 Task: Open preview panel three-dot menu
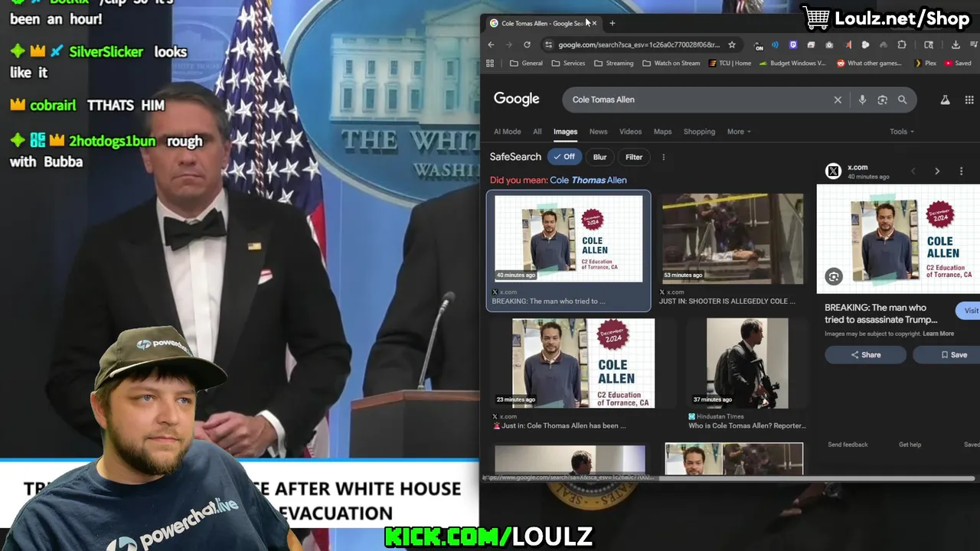pos(962,171)
